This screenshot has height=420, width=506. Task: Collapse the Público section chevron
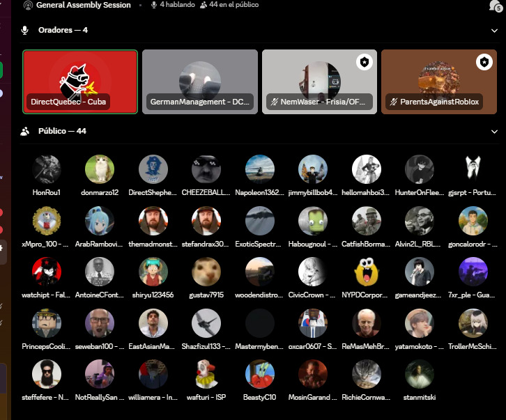[494, 132]
